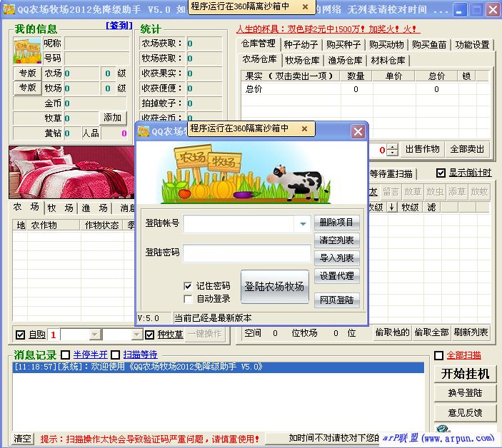
Task: Expand the 登陆帐号 dropdown arrow
Action: [303, 224]
